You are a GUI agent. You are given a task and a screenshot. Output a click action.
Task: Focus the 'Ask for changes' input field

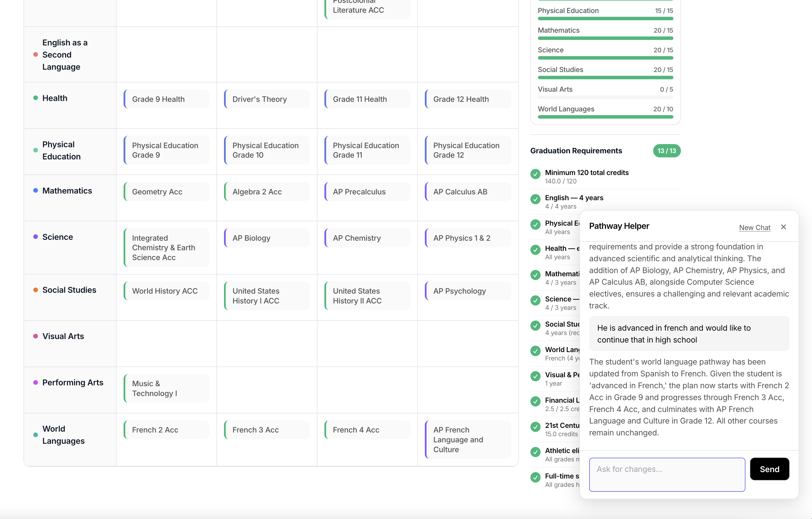[x=667, y=474]
